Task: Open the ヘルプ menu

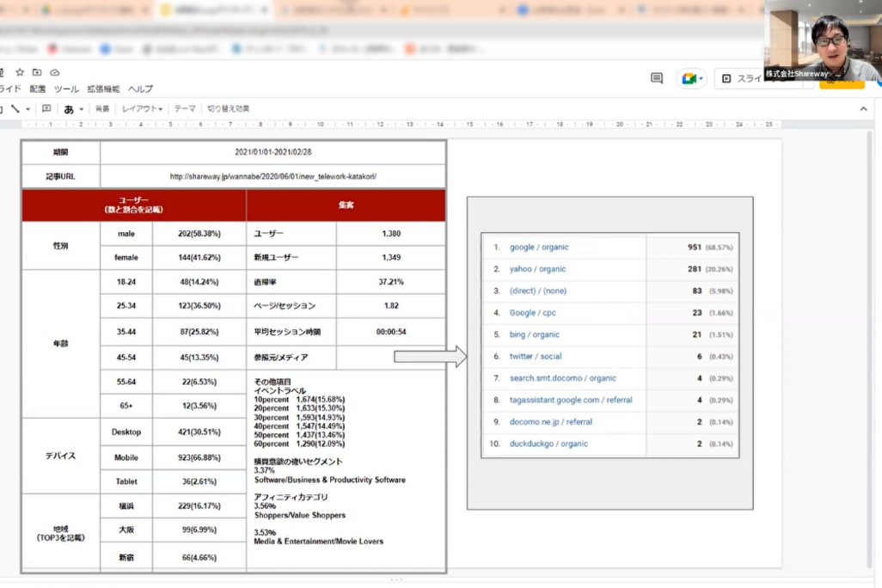Action: click(x=140, y=89)
